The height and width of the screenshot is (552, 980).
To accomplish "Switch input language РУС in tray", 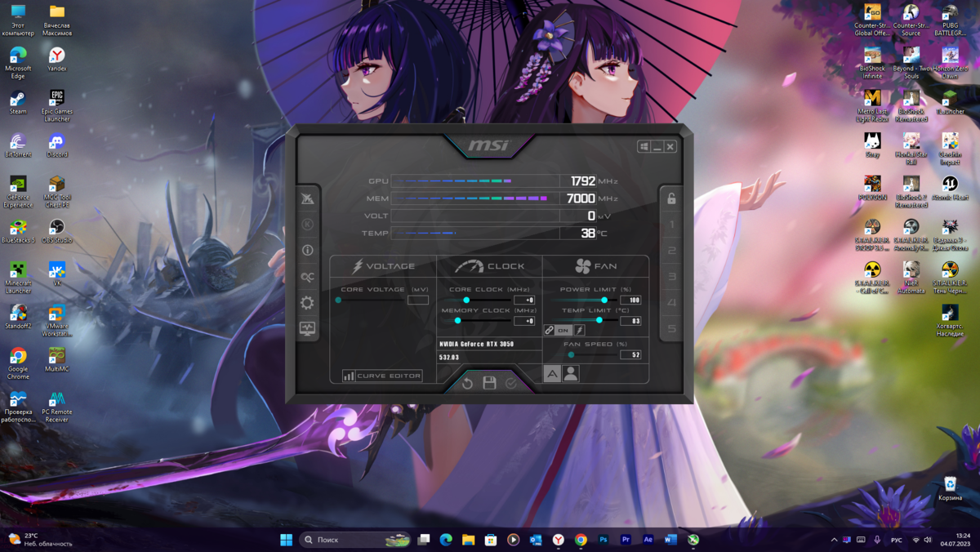I will 896,540.
